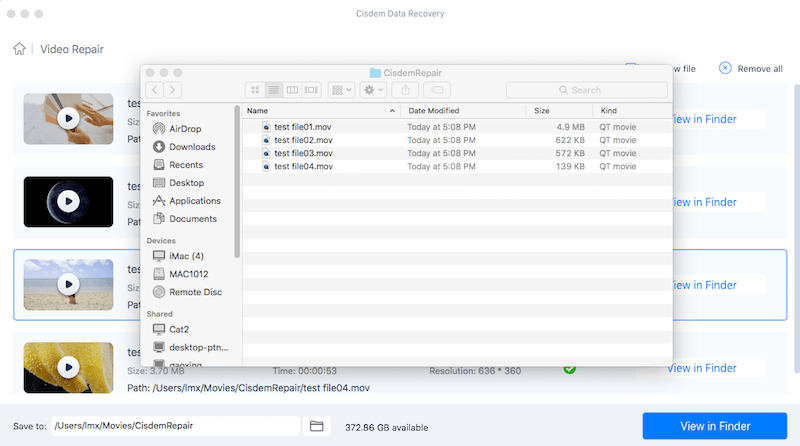Switch Finder to list view
800x446 pixels.
click(274, 90)
